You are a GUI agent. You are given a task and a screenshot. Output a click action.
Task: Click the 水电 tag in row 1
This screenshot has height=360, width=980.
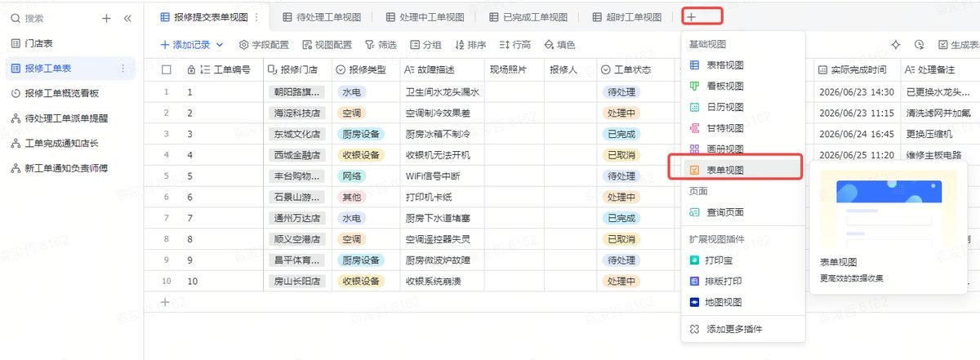352,92
